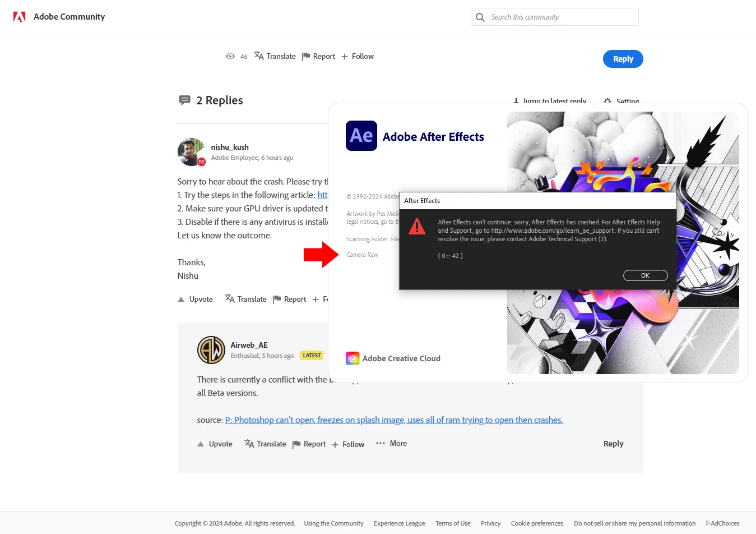
Task: Open the Photoshop can't open source link
Action: [394, 420]
